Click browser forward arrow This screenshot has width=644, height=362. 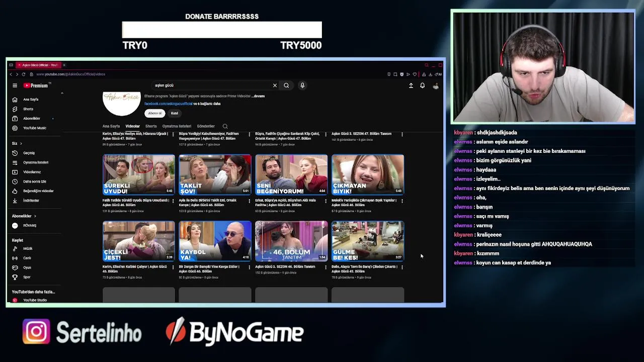(17, 74)
